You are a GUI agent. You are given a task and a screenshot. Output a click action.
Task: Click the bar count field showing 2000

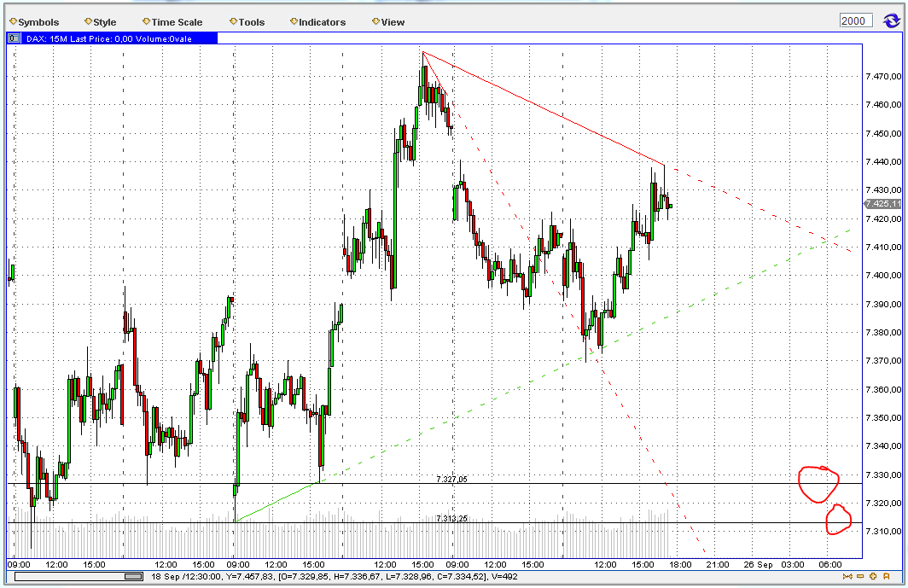coord(856,20)
